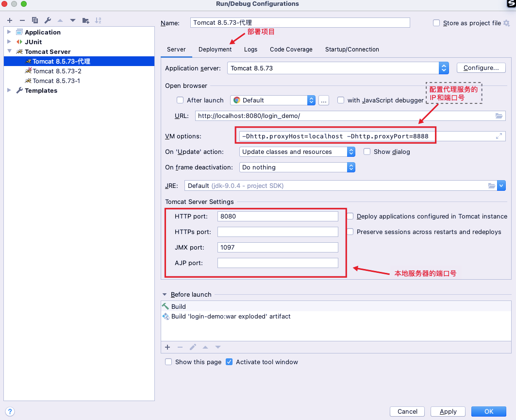
Task: Sort configurations alphabetically
Action: click(x=98, y=20)
